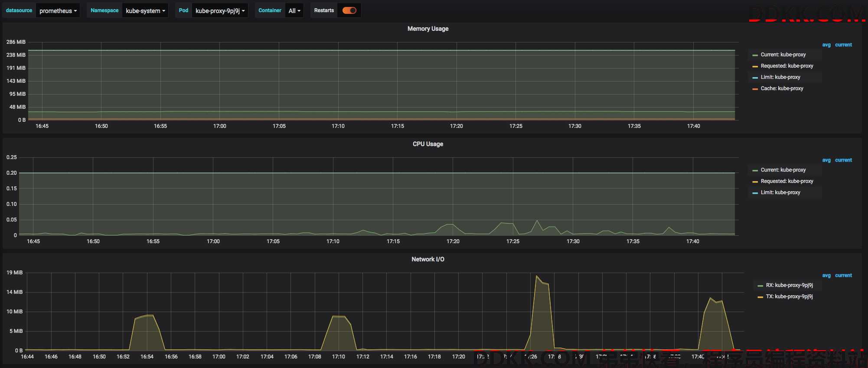
Task: Click green swatch of CPU Current series
Action: pyautogui.click(x=755, y=170)
